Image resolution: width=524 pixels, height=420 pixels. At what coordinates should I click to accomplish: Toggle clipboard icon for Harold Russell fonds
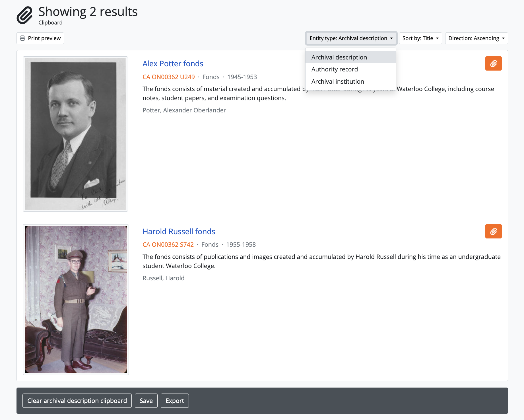click(x=493, y=231)
